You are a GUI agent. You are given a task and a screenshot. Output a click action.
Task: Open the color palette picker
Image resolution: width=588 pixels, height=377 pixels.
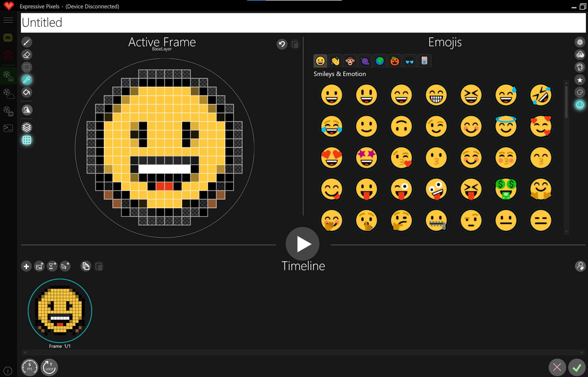pyautogui.click(x=580, y=67)
